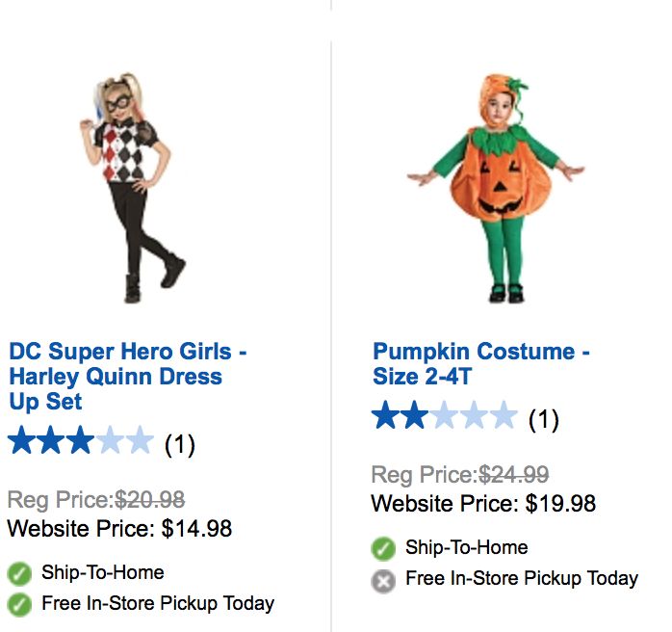Click Free In-Store Pickup Today under Harley Quinn
This screenshot has width=672, height=632.
coord(158,604)
